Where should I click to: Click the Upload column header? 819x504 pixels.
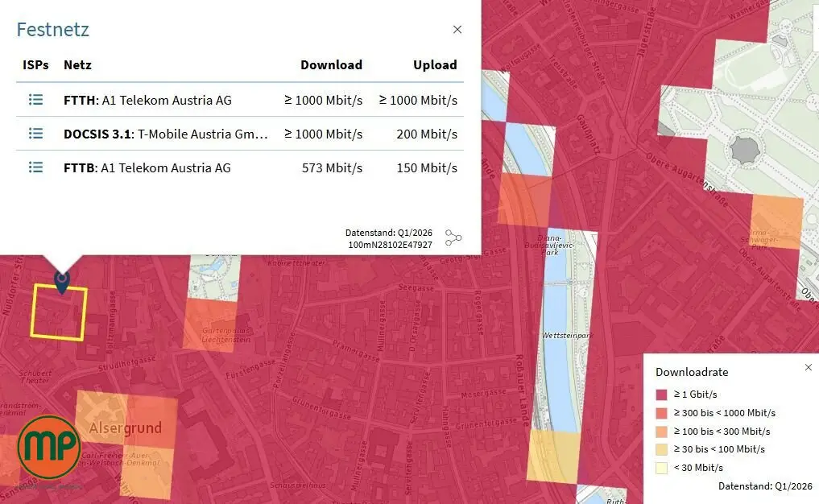pyautogui.click(x=435, y=64)
